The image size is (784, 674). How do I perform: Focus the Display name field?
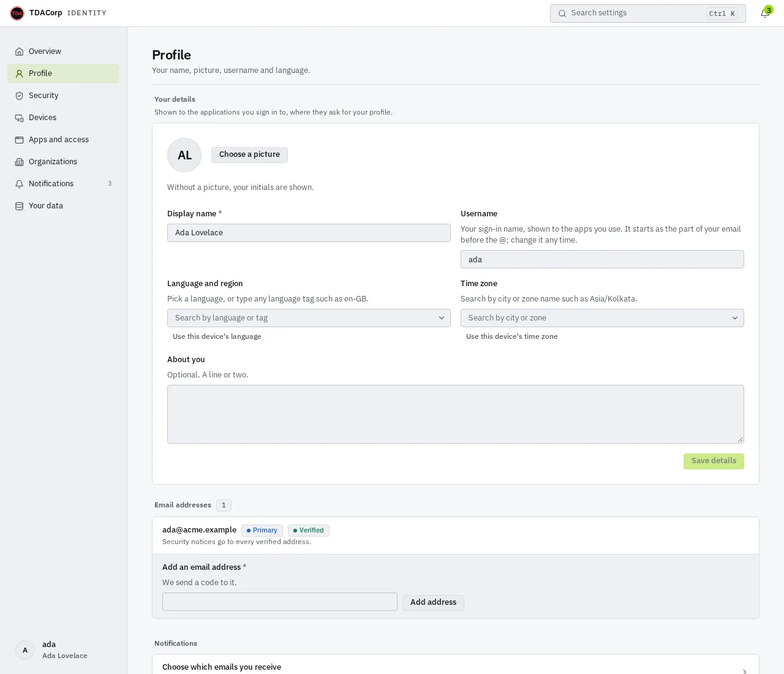[x=309, y=233]
